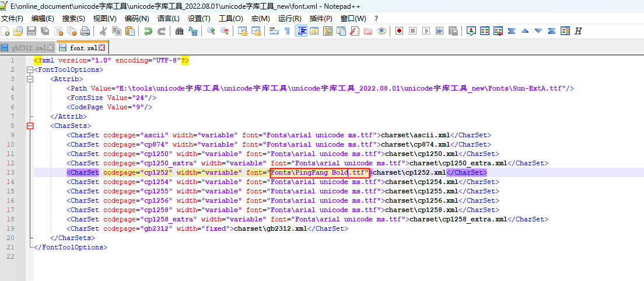Open the 窗口(W) menu
Image resolution: width=644 pixels, height=281 pixels.
[353, 19]
